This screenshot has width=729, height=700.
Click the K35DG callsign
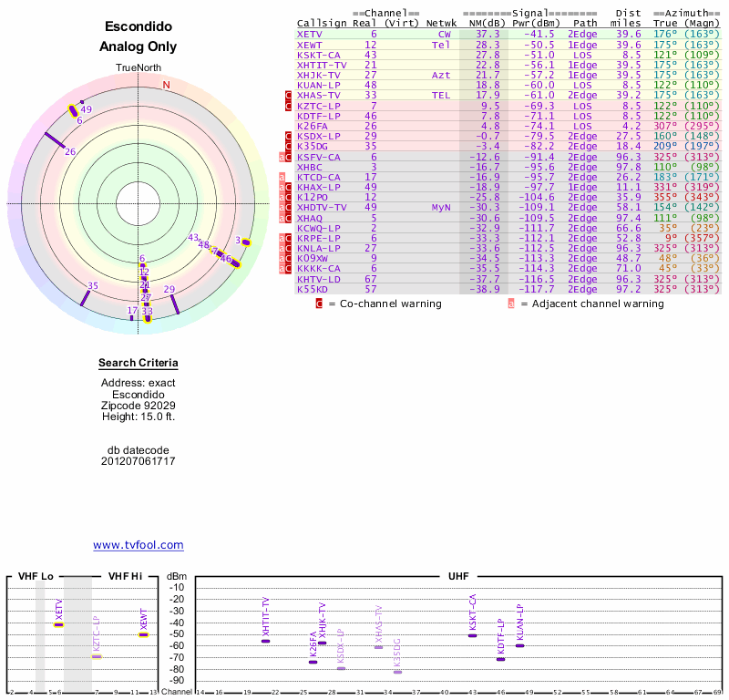[313, 146]
